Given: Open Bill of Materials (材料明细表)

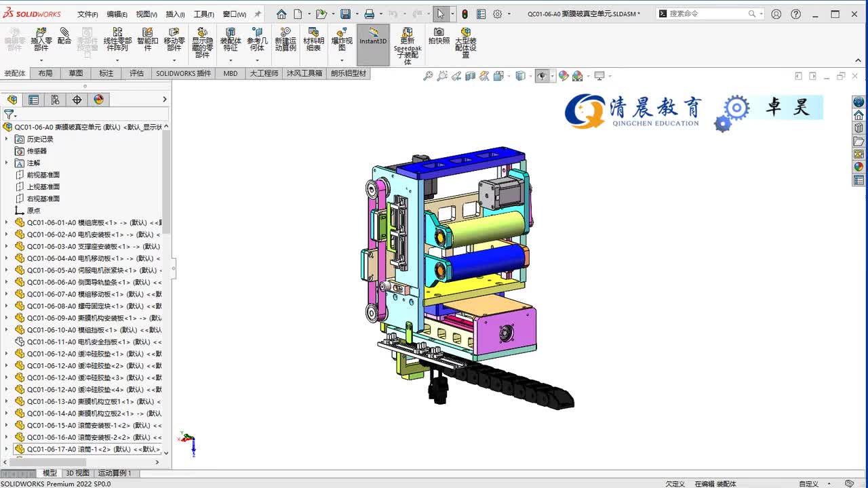Looking at the screenshot, I should pos(313,39).
